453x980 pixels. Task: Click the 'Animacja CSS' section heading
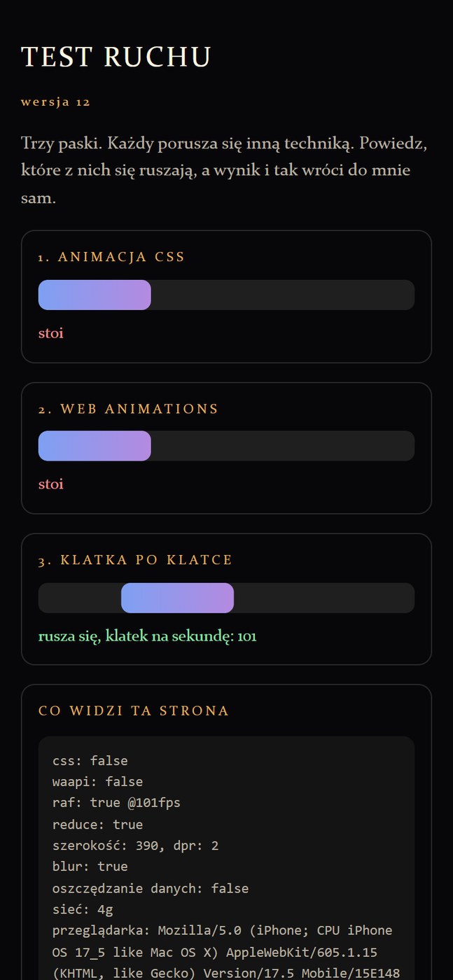(x=112, y=257)
